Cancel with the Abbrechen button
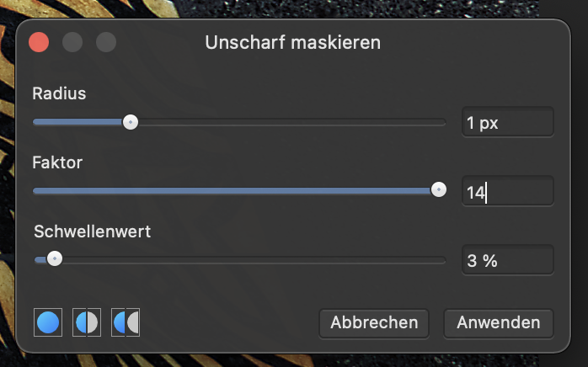Screen dimensions: 588x367 pyautogui.click(x=374, y=322)
